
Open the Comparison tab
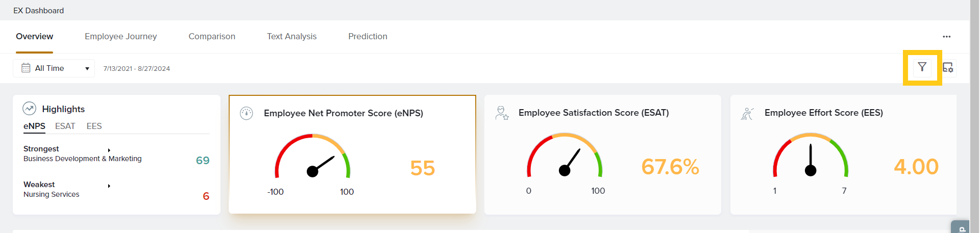[x=212, y=37]
